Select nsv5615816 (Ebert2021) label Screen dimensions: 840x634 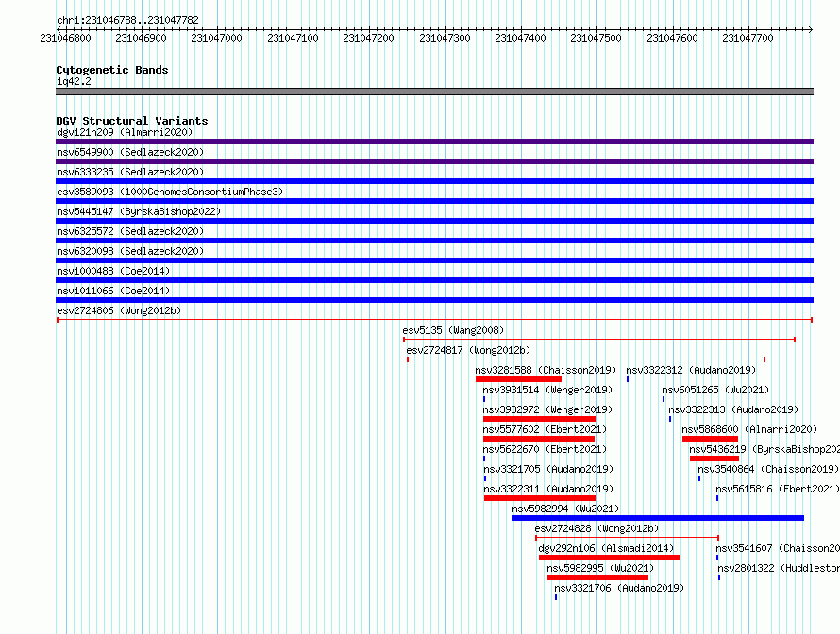778,489
